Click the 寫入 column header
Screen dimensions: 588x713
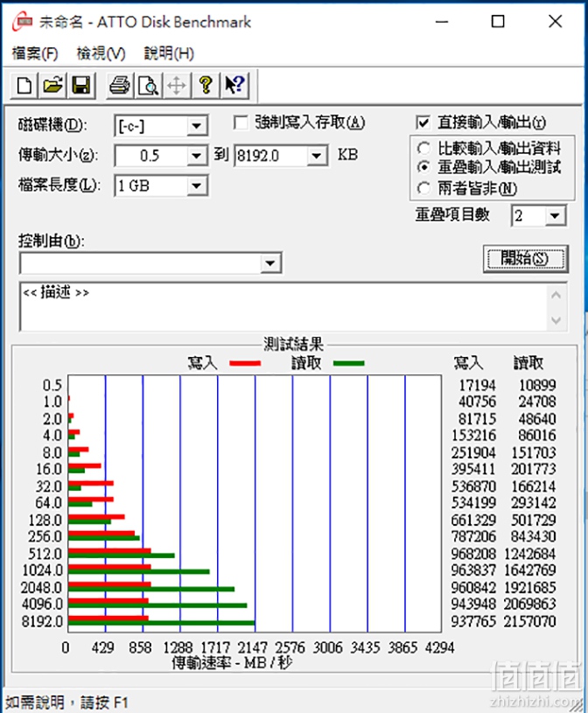(468, 363)
